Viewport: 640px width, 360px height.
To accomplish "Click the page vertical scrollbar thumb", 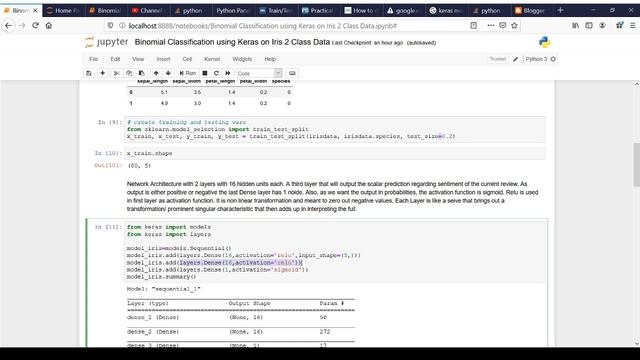I will click(x=636, y=164).
